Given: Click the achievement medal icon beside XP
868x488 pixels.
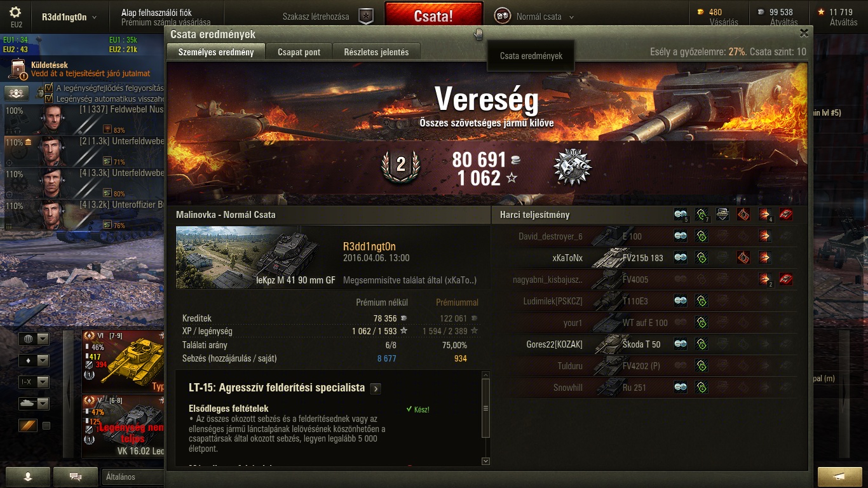Looking at the screenshot, I should (573, 167).
